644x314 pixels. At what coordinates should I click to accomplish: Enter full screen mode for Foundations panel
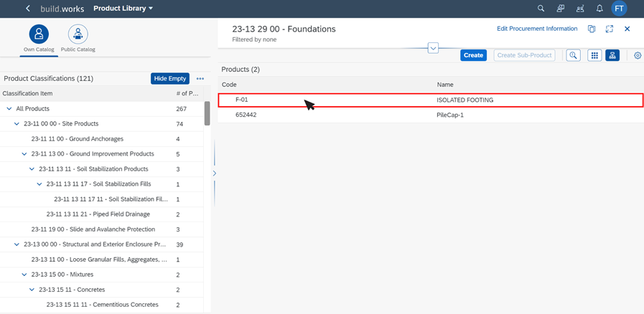tap(610, 29)
